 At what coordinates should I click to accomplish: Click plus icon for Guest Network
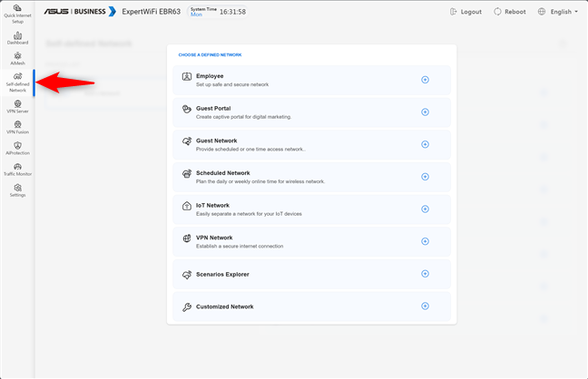pos(425,144)
